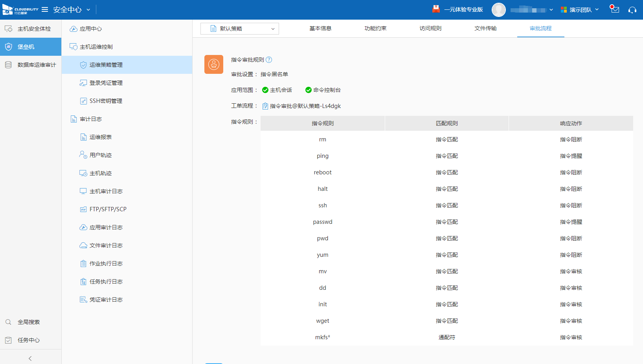Click the help question mark beside 指令审批规则
The image size is (643, 364).
269,60
